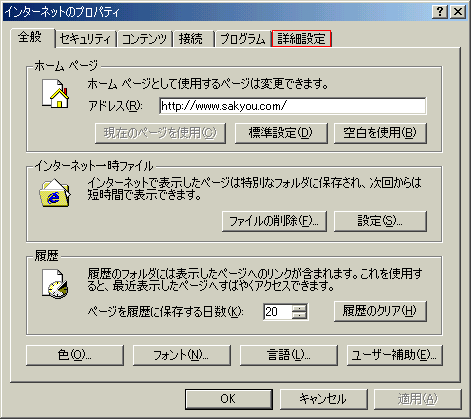This screenshot has height=419, width=471.
Task: Click the history days number field
Action: tap(277, 312)
